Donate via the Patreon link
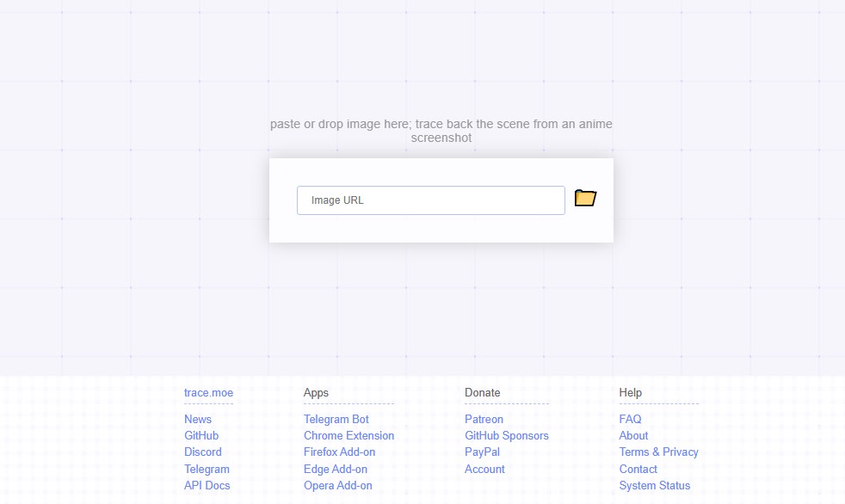This screenshot has width=845, height=504. point(484,419)
